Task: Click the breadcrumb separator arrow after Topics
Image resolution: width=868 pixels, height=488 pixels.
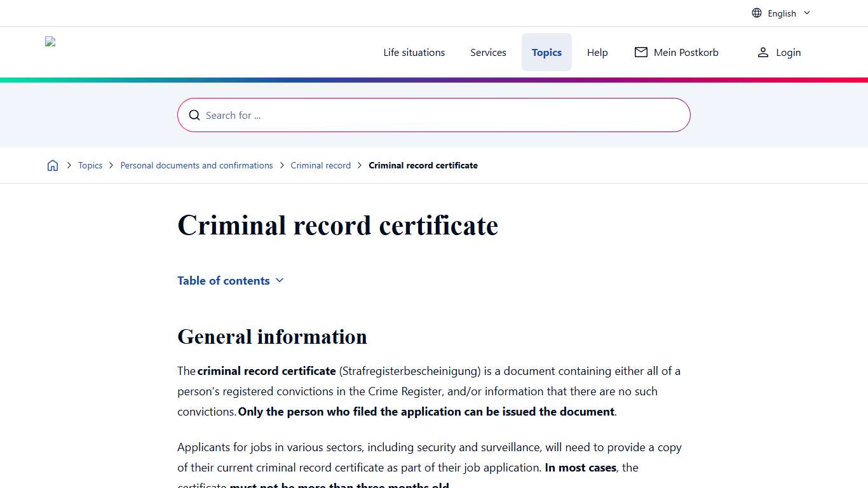Action: 111,165
